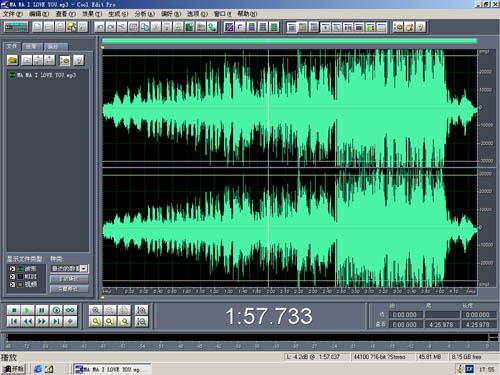Open the 效果 (Effects) menu
500x375 pixels.
click(x=92, y=14)
